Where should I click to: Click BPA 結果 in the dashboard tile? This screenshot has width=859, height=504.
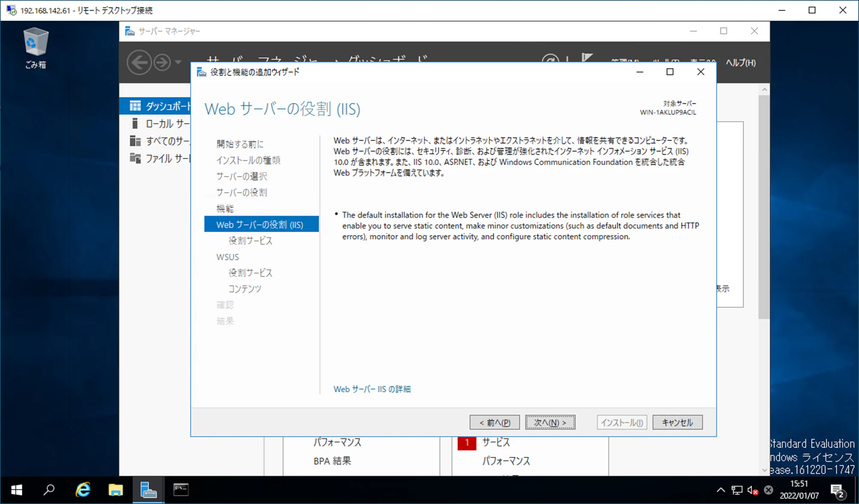point(332,461)
